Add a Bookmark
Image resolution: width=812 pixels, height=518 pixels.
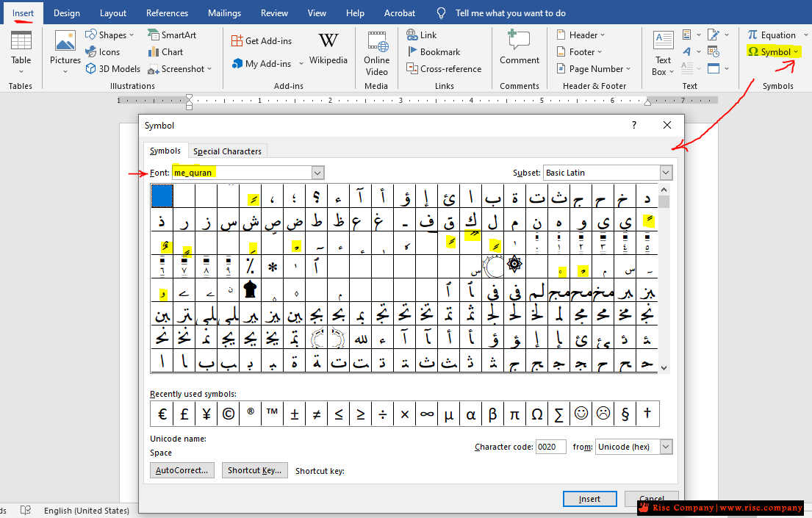coord(434,51)
